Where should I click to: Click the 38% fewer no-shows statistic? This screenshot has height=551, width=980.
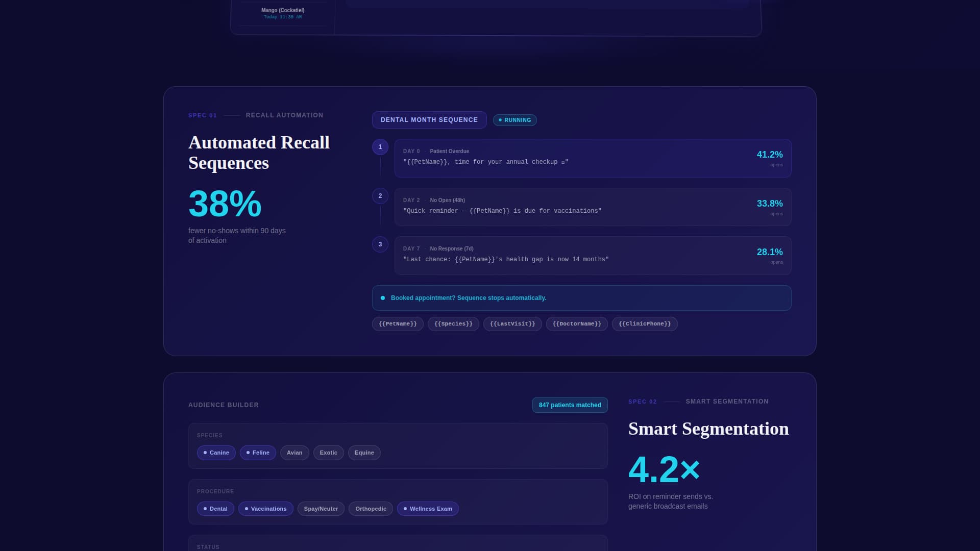[x=225, y=204]
